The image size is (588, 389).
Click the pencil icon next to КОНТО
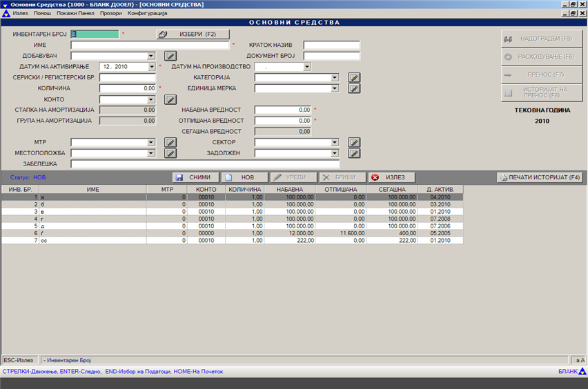point(170,99)
